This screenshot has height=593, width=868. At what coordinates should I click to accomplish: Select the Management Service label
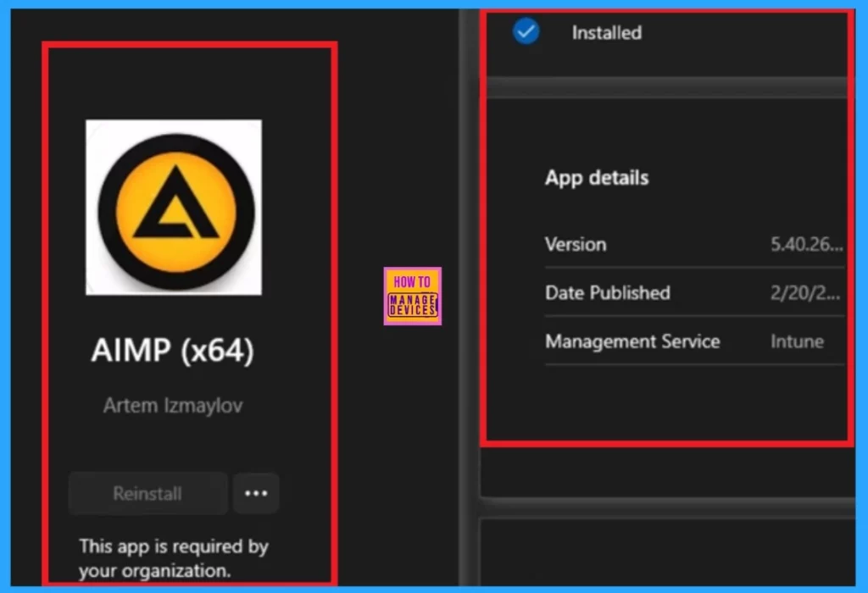pos(632,341)
